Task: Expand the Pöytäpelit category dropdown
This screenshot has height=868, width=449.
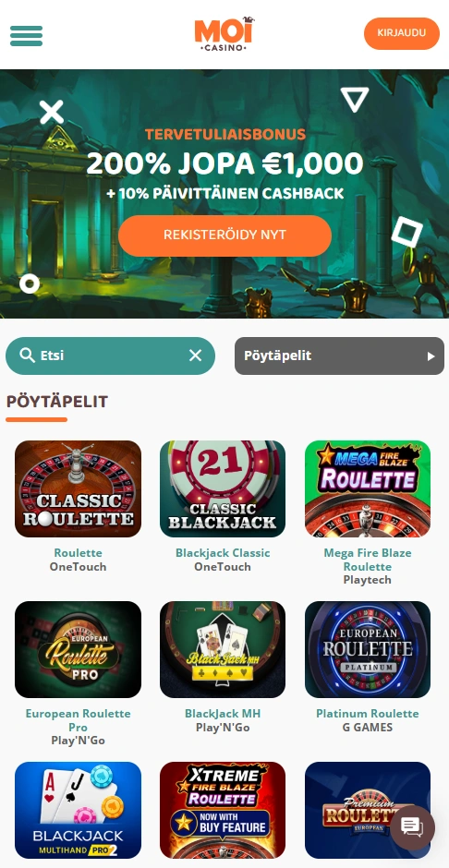Action: pyautogui.click(x=339, y=356)
